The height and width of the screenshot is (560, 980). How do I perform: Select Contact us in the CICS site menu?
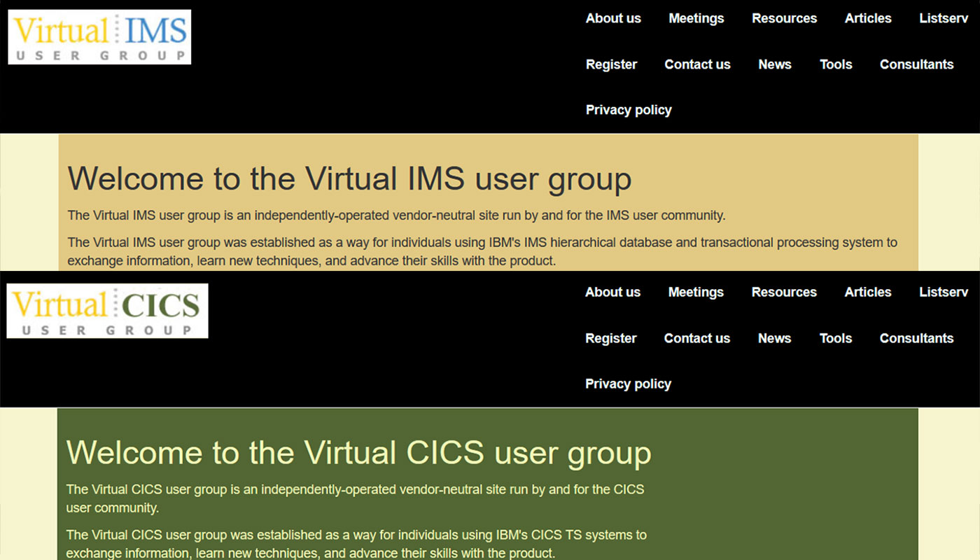(x=696, y=338)
